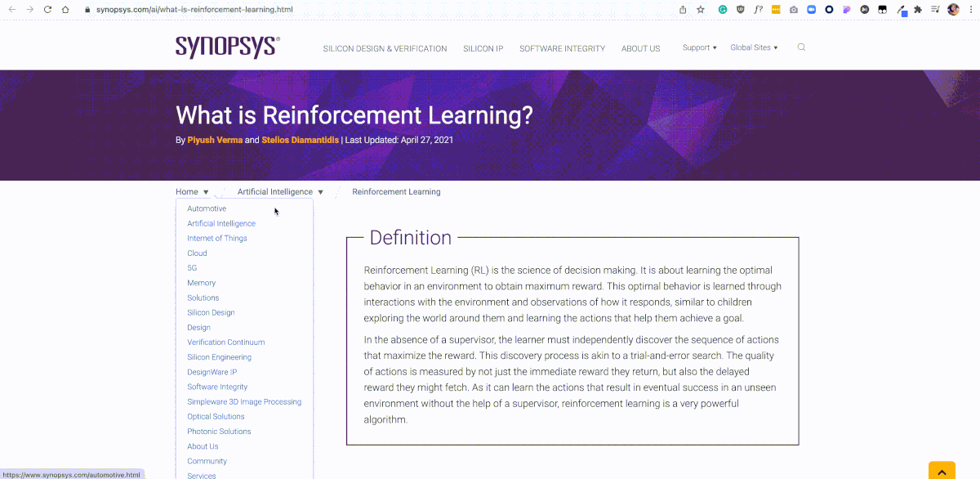Start Zoom from its blue toolbar extension icon

[x=811, y=9]
